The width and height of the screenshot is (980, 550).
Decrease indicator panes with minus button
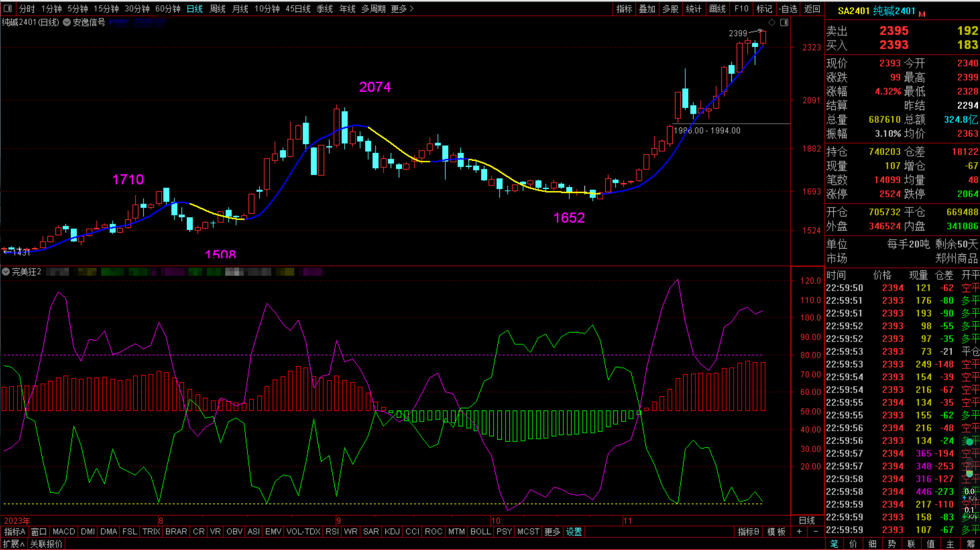[816, 532]
